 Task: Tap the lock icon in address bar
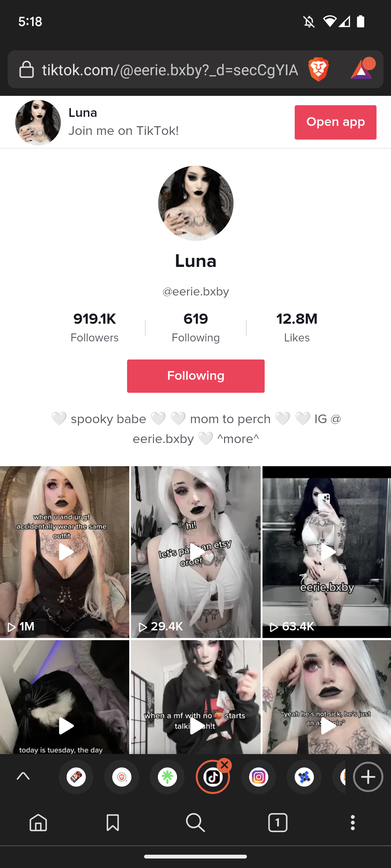[x=26, y=69]
